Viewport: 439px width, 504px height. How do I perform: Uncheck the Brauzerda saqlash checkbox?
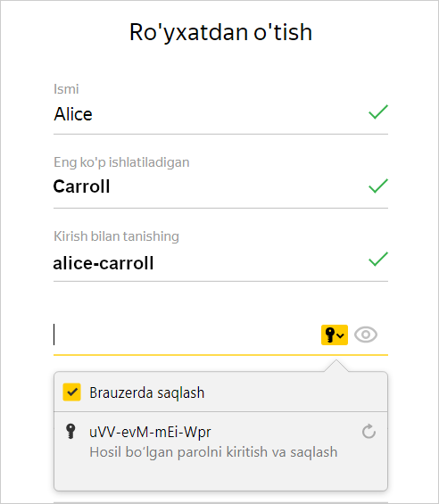click(x=71, y=392)
